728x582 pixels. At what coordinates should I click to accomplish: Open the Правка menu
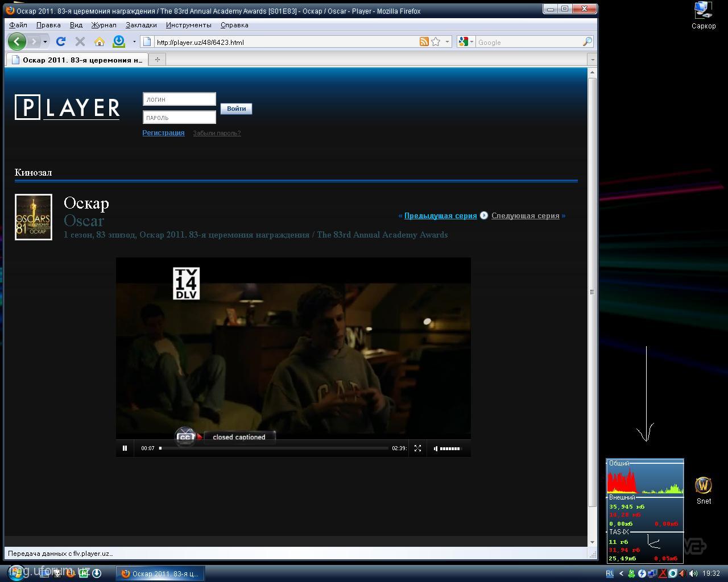[48, 25]
